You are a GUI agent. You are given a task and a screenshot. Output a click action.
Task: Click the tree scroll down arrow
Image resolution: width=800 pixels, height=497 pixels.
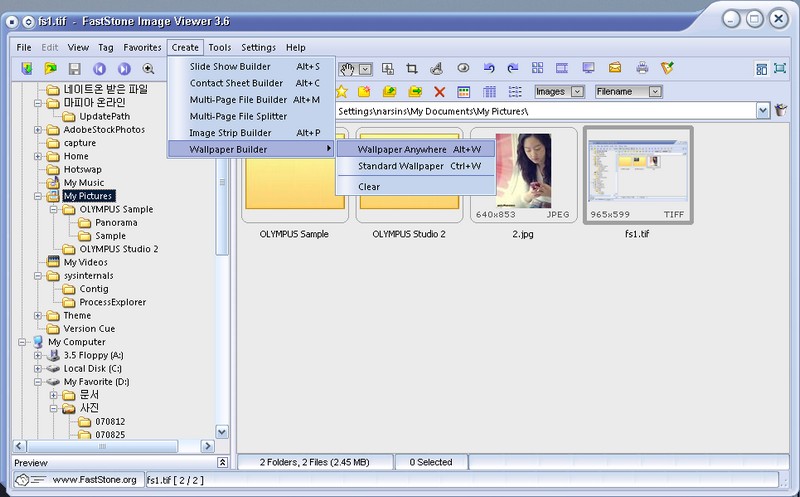click(222, 432)
